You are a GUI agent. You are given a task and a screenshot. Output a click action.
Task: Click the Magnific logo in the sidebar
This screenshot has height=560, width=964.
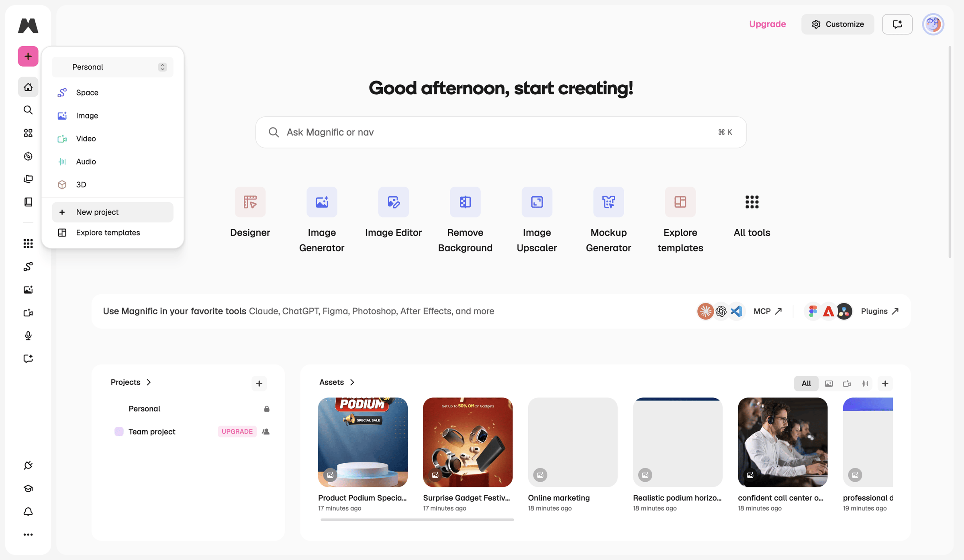[x=28, y=26]
